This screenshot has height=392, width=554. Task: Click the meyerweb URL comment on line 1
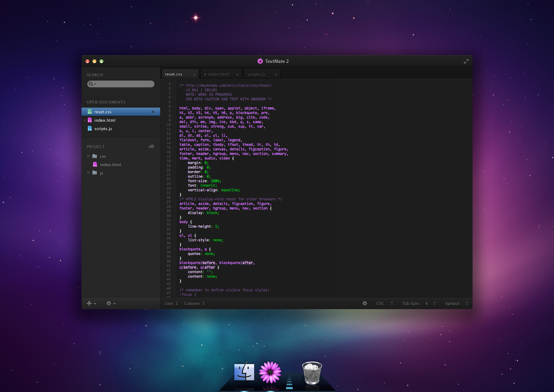(x=226, y=85)
